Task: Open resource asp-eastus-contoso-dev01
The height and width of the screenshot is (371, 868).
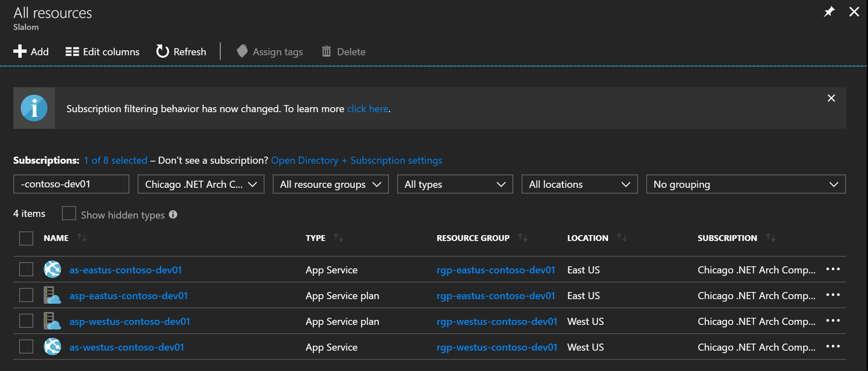Action: (x=129, y=296)
